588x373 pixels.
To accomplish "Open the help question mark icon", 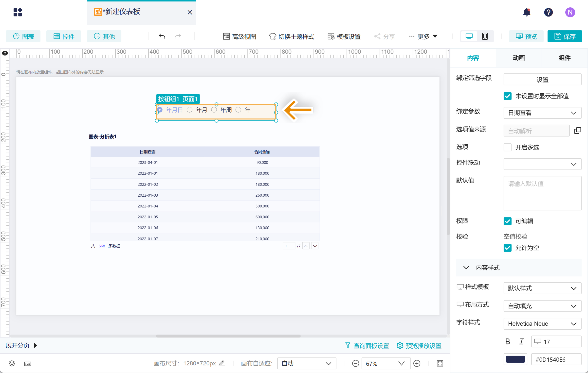I will click(x=548, y=12).
